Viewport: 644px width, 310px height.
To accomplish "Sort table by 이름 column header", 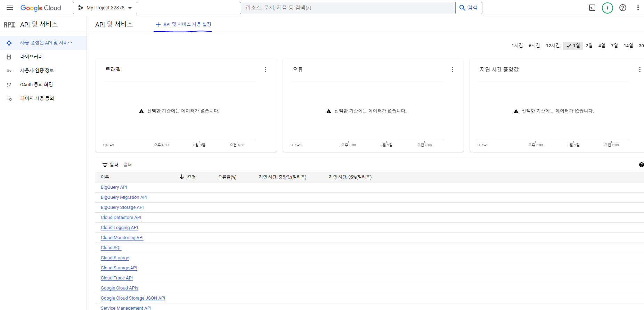I will 105,177.
